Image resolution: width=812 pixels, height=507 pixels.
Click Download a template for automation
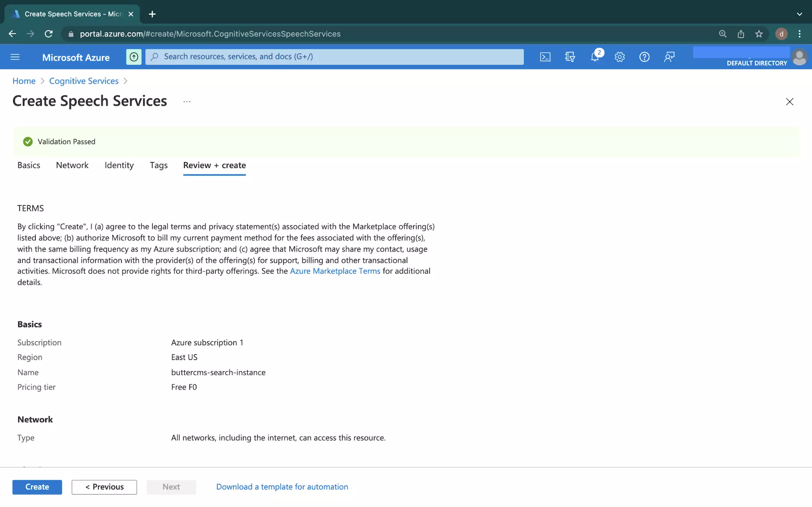[x=282, y=487]
